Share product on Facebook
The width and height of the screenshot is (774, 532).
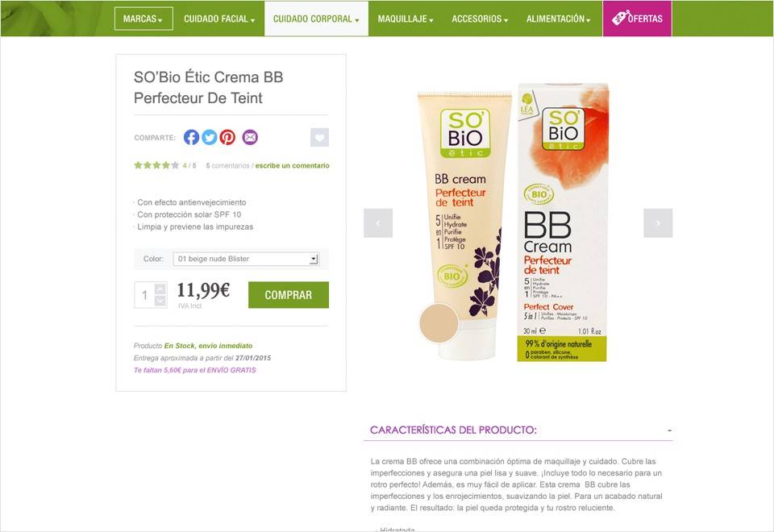pos(192,137)
